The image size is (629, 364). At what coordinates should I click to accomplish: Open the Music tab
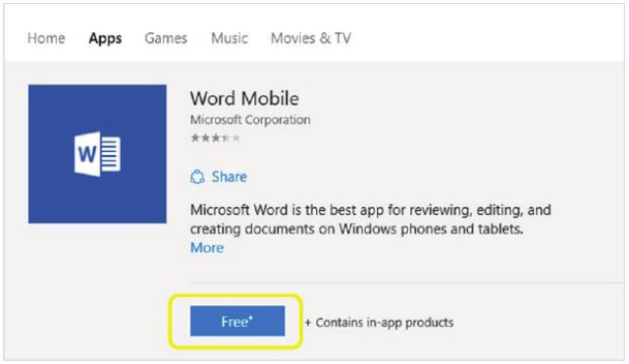230,38
